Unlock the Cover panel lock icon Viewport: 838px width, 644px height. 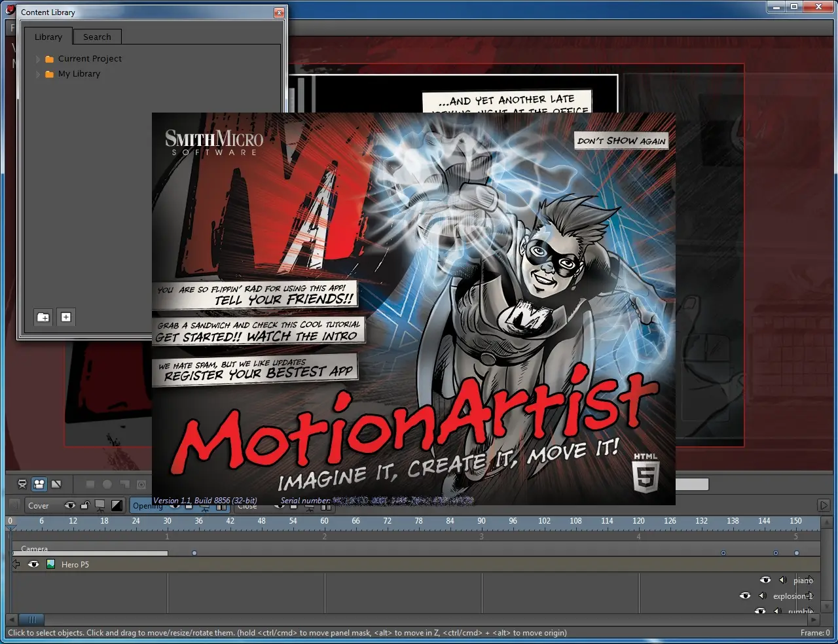tap(84, 505)
